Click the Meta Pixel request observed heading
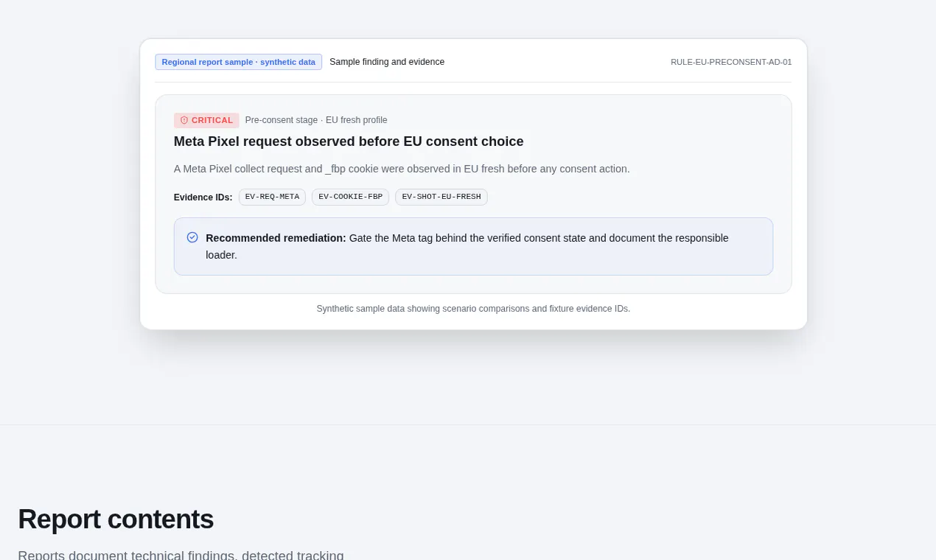This screenshot has height=560, width=936. (x=349, y=141)
